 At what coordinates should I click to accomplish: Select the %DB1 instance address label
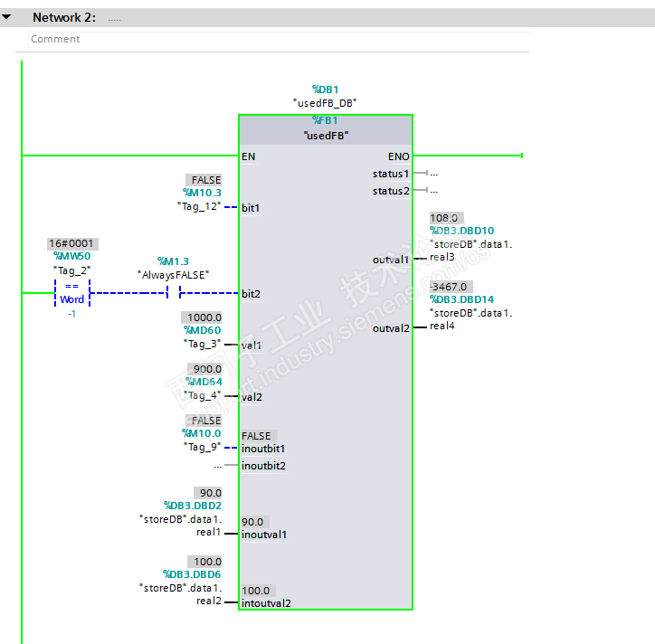click(x=326, y=90)
